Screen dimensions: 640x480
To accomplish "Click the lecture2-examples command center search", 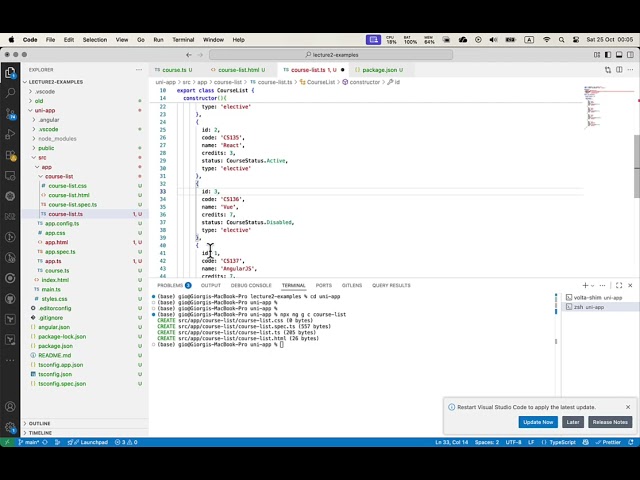I will click(x=331, y=55).
